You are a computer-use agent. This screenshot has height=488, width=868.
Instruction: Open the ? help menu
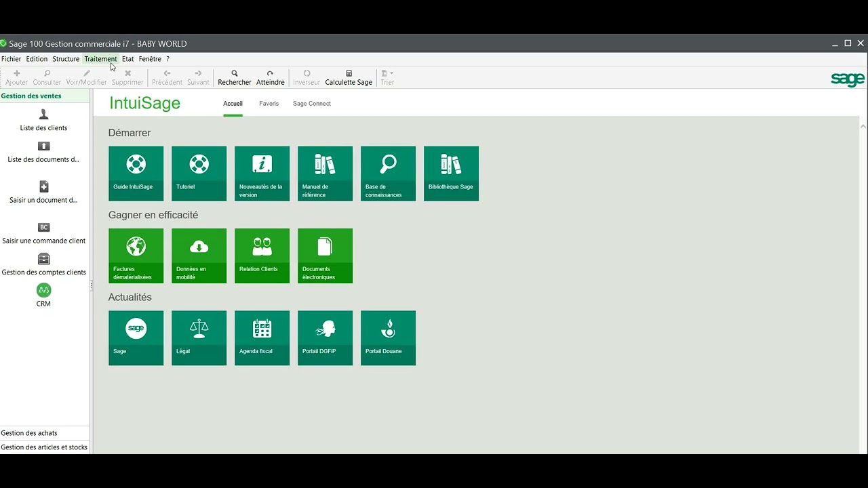point(167,59)
